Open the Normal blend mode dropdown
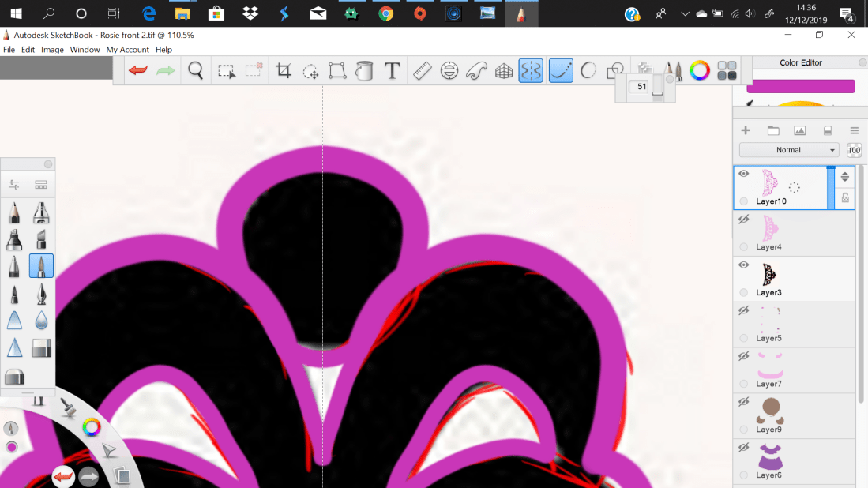The image size is (868, 488). coord(790,149)
